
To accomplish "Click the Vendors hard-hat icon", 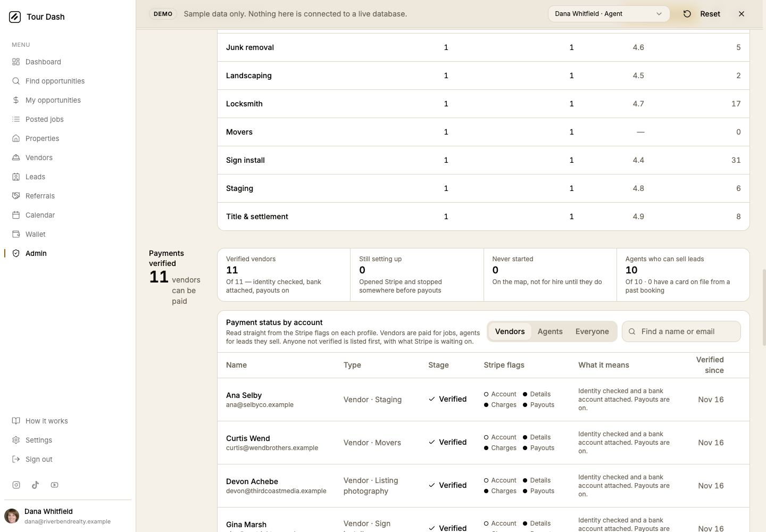I will coord(16,157).
